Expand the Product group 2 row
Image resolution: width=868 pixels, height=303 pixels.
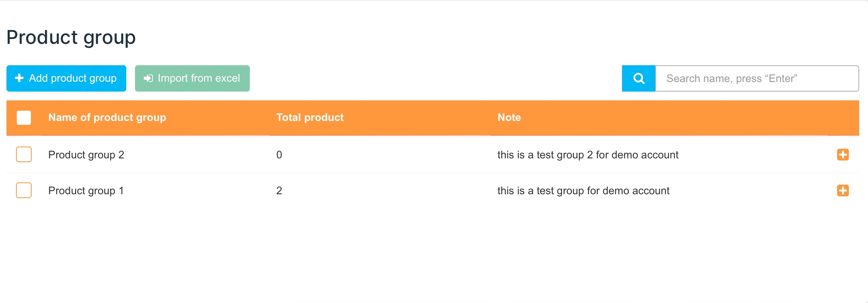point(843,155)
